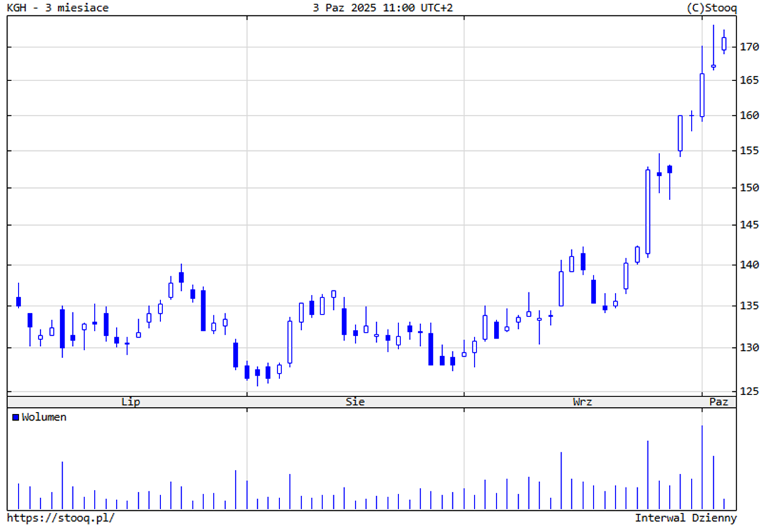Click the 170 price axis label
The height and width of the screenshot is (532, 774).
[750, 47]
